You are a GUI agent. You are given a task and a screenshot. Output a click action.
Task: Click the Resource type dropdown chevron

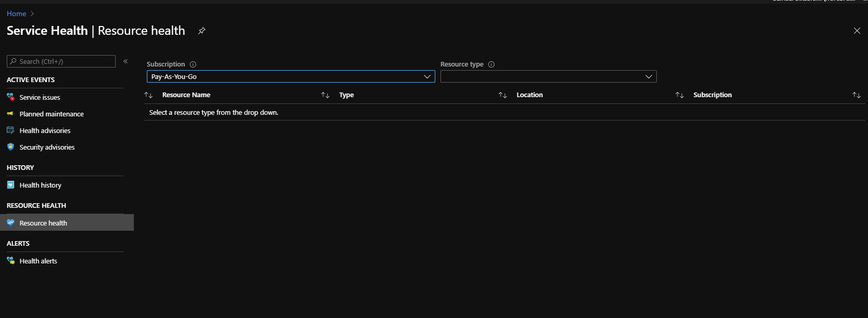649,76
